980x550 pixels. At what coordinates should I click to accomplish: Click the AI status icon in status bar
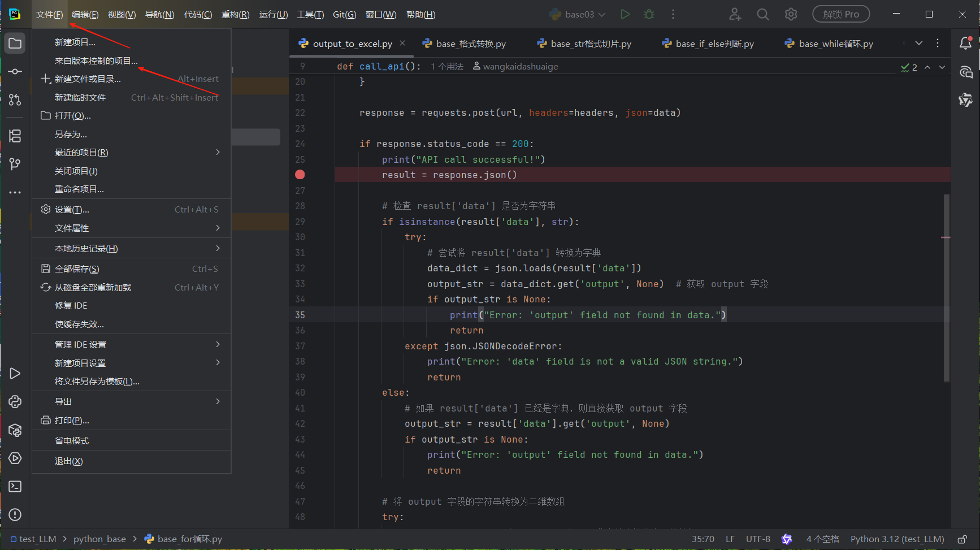(x=787, y=539)
